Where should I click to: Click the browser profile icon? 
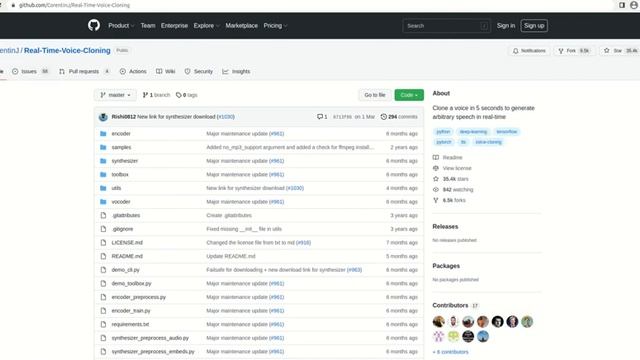pos(634,5)
